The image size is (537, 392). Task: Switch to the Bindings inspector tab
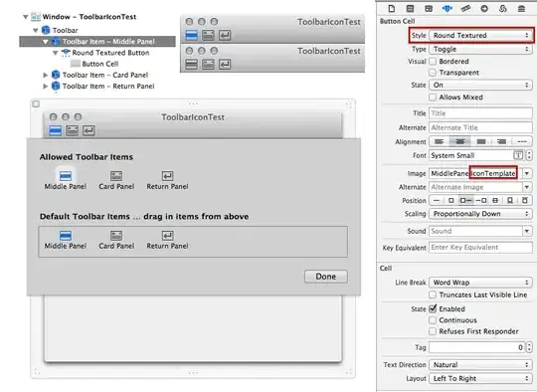click(503, 9)
